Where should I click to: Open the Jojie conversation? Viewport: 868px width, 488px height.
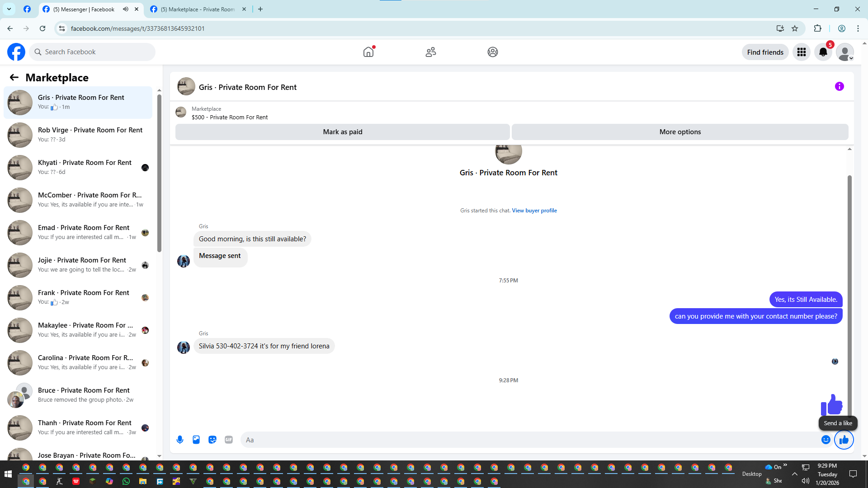coord(78,265)
